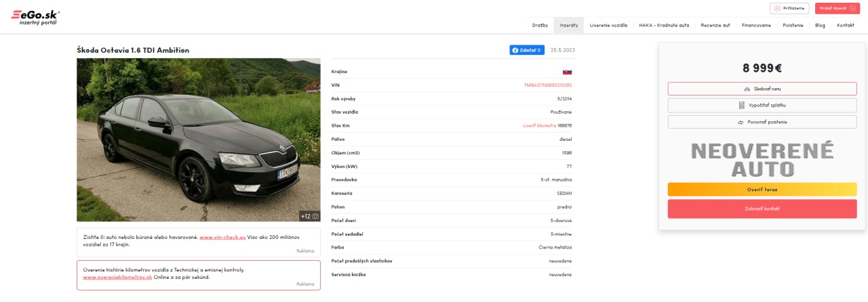868x302 pixels.
Task: Click the calculator icon on Vypočítať splátku
Action: (x=742, y=105)
